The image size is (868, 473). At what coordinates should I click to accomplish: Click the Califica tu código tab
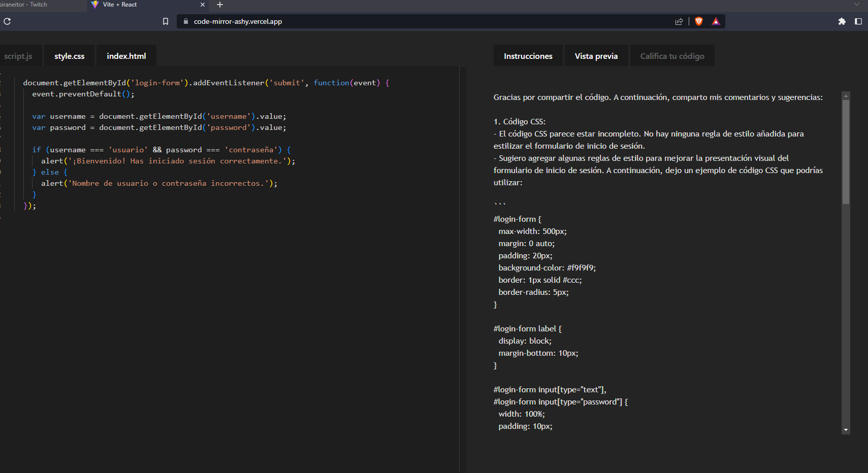pyautogui.click(x=672, y=56)
